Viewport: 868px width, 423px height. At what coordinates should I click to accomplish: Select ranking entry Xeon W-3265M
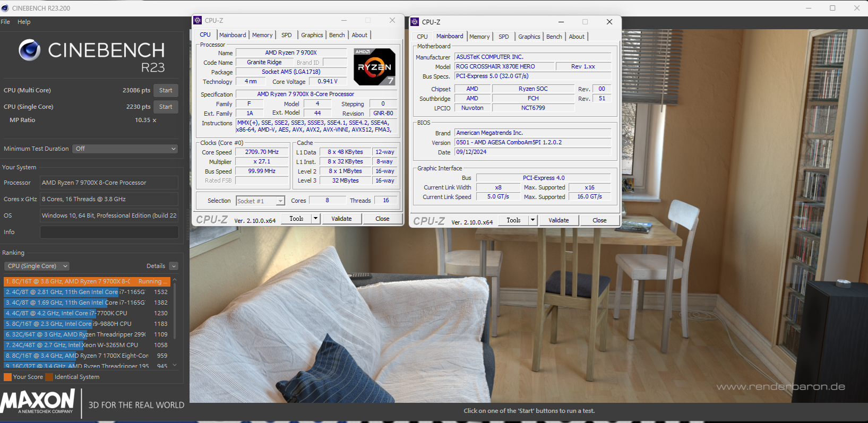point(87,345)
